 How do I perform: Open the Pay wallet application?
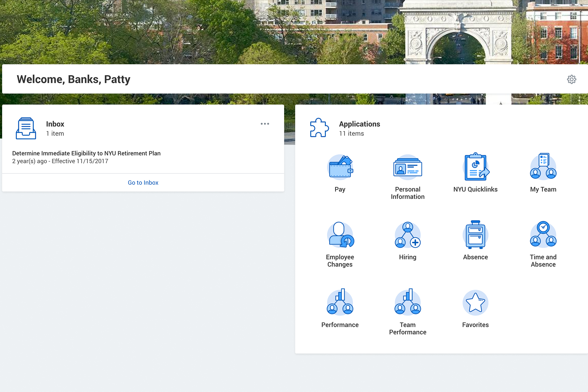340,168
